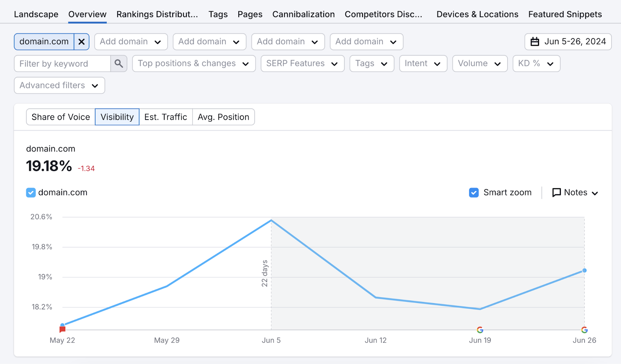
Task: Select the Avg. Position chart view
Action: (x=223, y=117)
